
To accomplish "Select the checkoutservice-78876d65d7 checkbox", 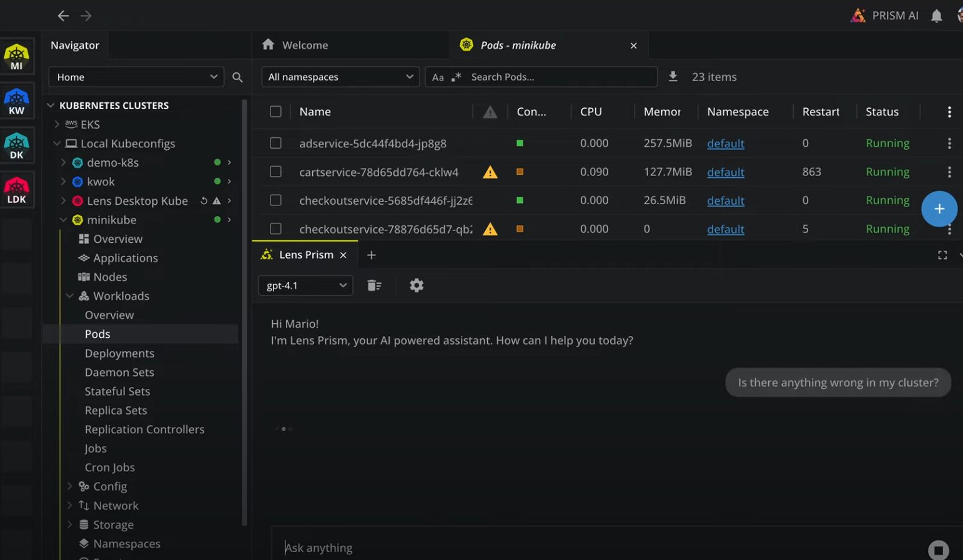I will pos(275,229).
